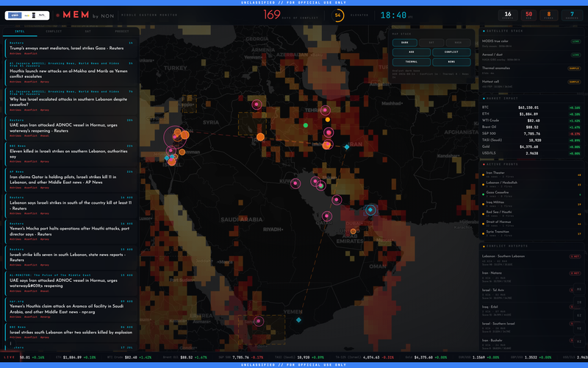This screenshot has width=588, height=368.
Task: Click the 7 sources counter box
Action: 572,15
